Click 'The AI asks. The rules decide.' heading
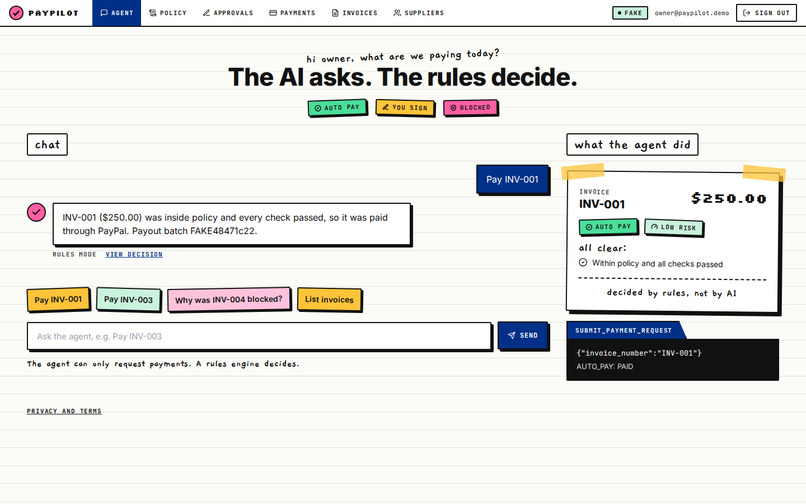This screenshot has width=806, height=504. (x=402, y=77)
